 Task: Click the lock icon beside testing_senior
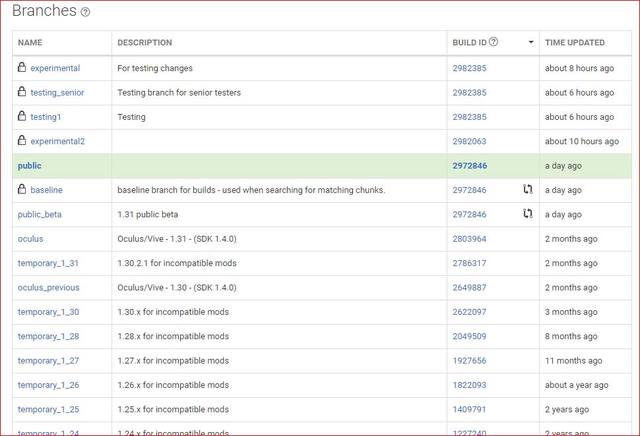point(22,92)
